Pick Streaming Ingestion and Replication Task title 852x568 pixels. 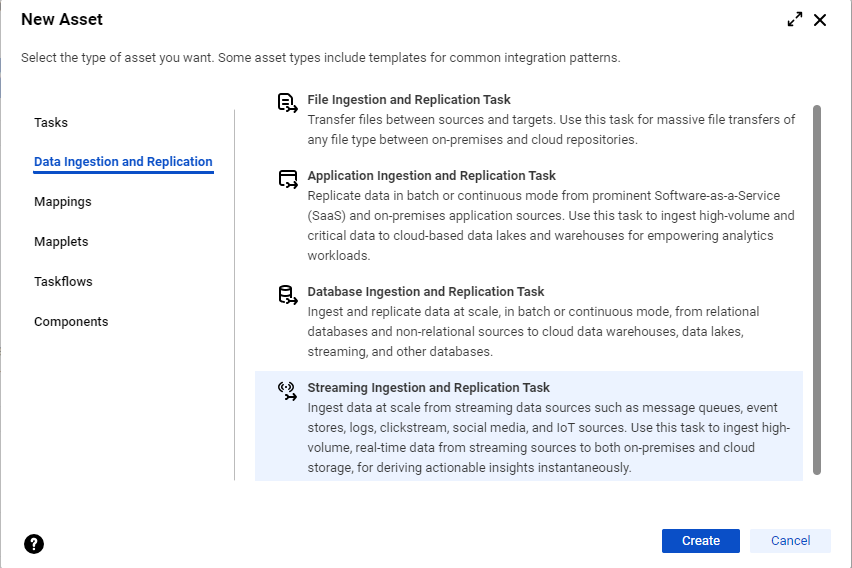(429, 388)
